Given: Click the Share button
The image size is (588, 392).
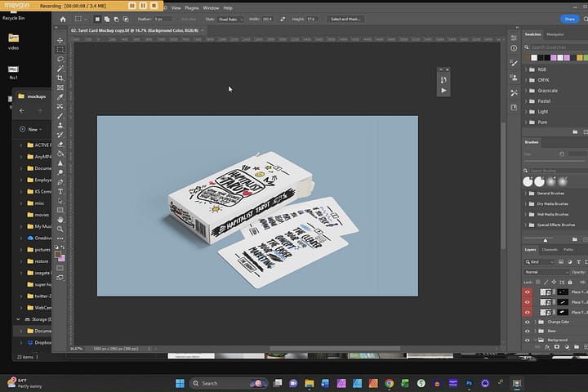Looking at the screenshot, I should pyautogui.click(x=569, y=19).
